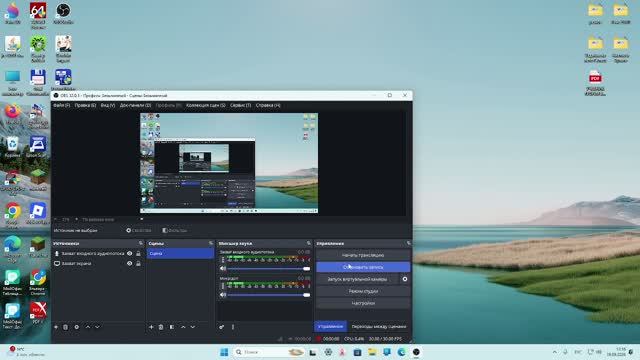Open Настройки button in controls

tap(363, 303)
